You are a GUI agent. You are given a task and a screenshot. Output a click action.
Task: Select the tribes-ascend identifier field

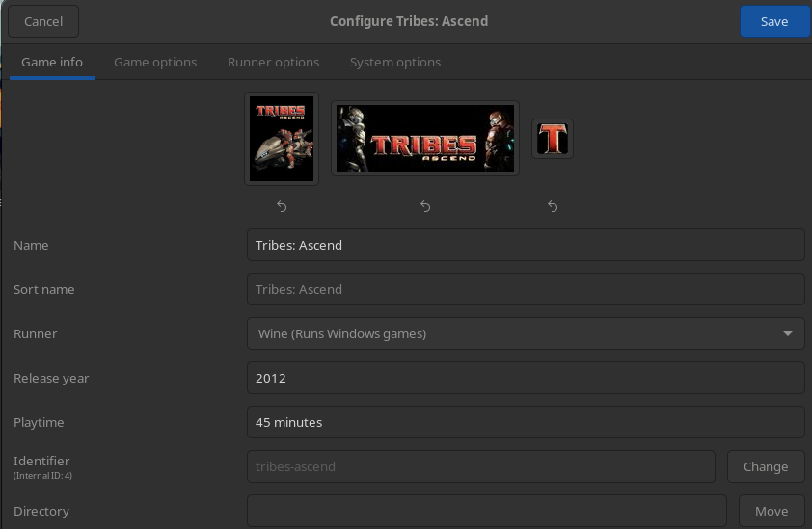coord(481,466)
